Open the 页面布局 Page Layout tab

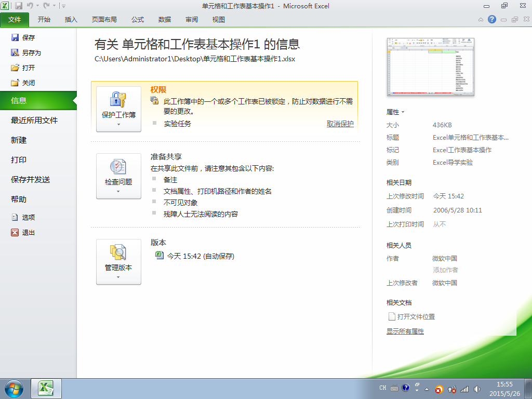click(104, 20)
